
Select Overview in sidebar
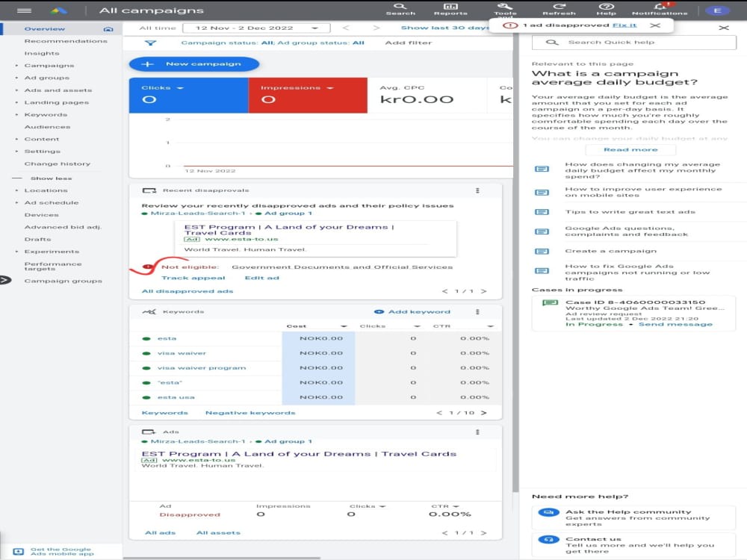pos(44,29)
